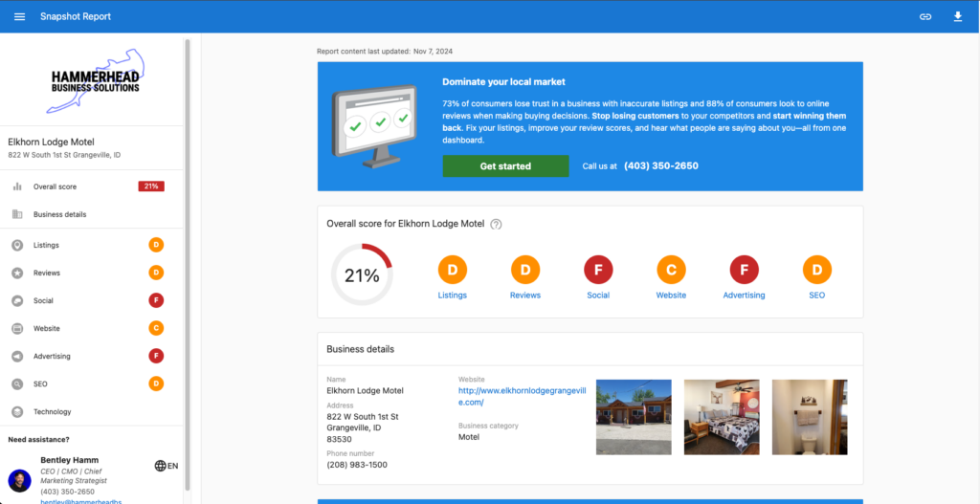Screen dimensions: 980x504
Task: Click the Reviews link under score circles
Action: (525, 296)
